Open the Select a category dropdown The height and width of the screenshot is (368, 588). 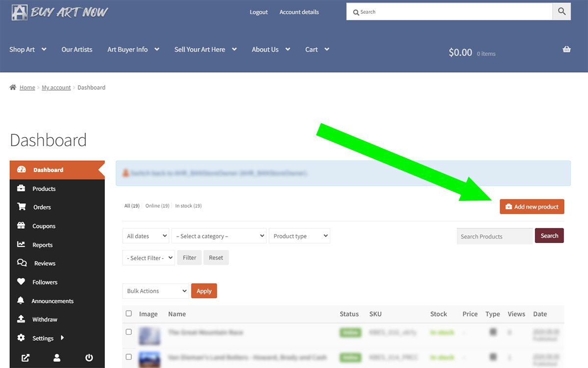click(x=219, y=236)
